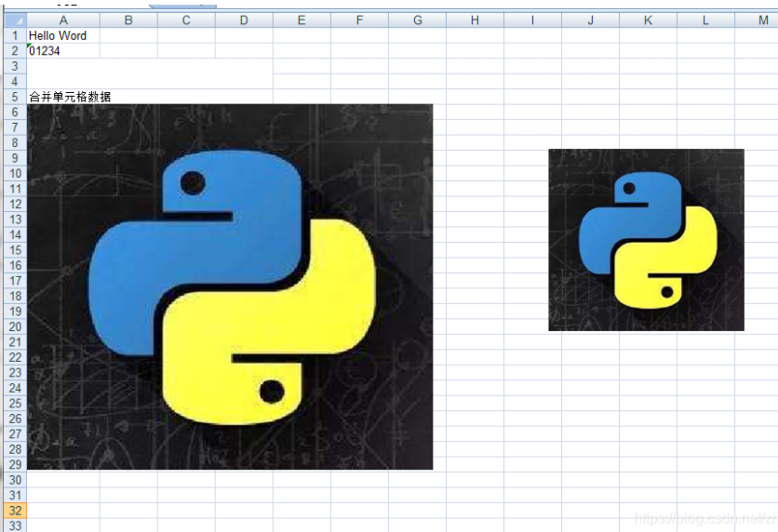Viewport: 778px width, 532px height.
Task: Select row 9 header
Action: coord(16,159)
